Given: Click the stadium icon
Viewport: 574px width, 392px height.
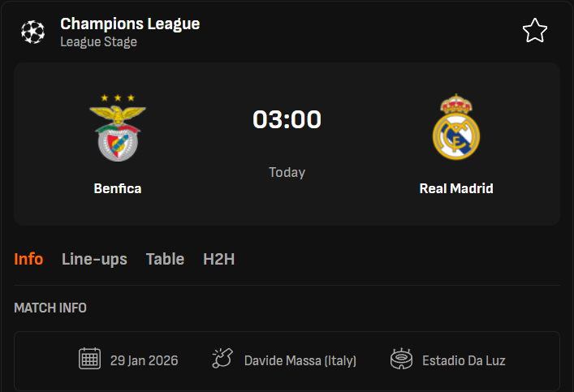Looking at the screenshot, I should click(x=401, y=359).
